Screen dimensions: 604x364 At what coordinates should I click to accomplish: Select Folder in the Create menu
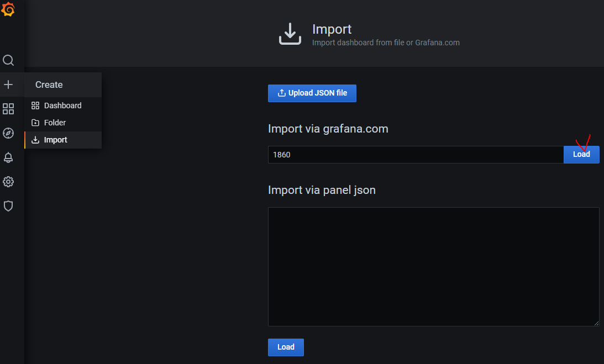pyautogui.click(x=63, y=123)
